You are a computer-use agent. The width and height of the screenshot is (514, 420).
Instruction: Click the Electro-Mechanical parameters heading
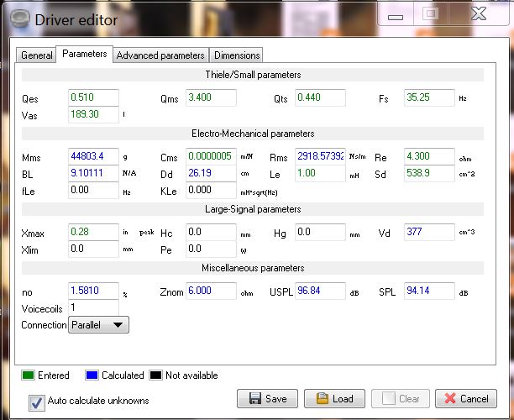pos(253,134)
